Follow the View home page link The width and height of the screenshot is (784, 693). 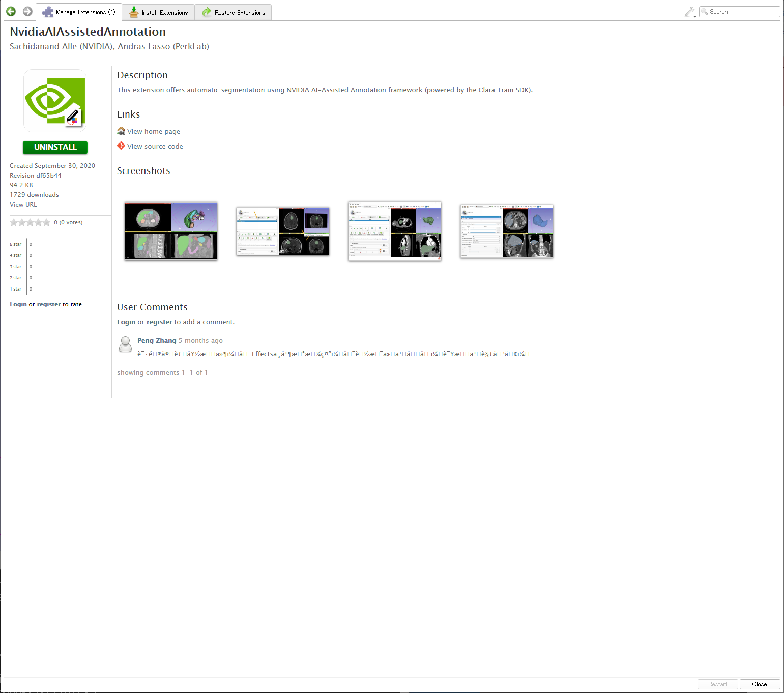click(x=154, y=131)
